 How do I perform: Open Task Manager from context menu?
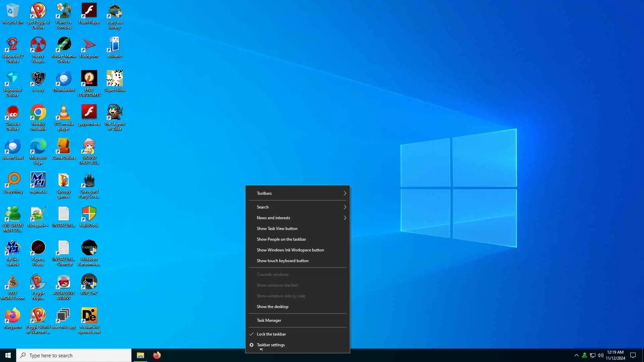coord(269,320)
